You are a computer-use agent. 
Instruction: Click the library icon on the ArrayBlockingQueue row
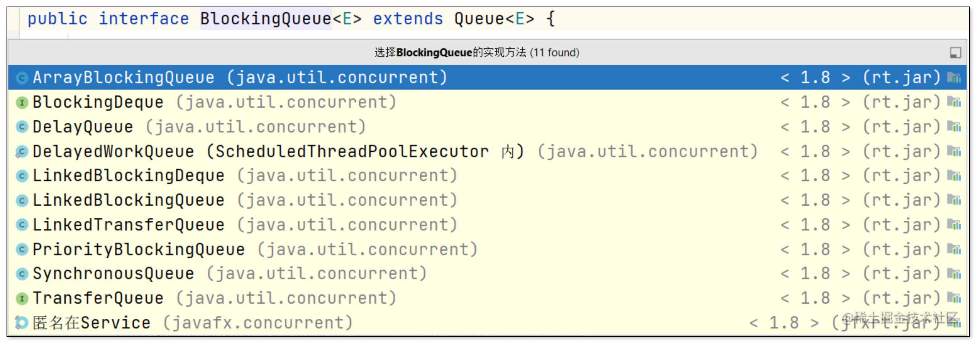tap(954, 78)
